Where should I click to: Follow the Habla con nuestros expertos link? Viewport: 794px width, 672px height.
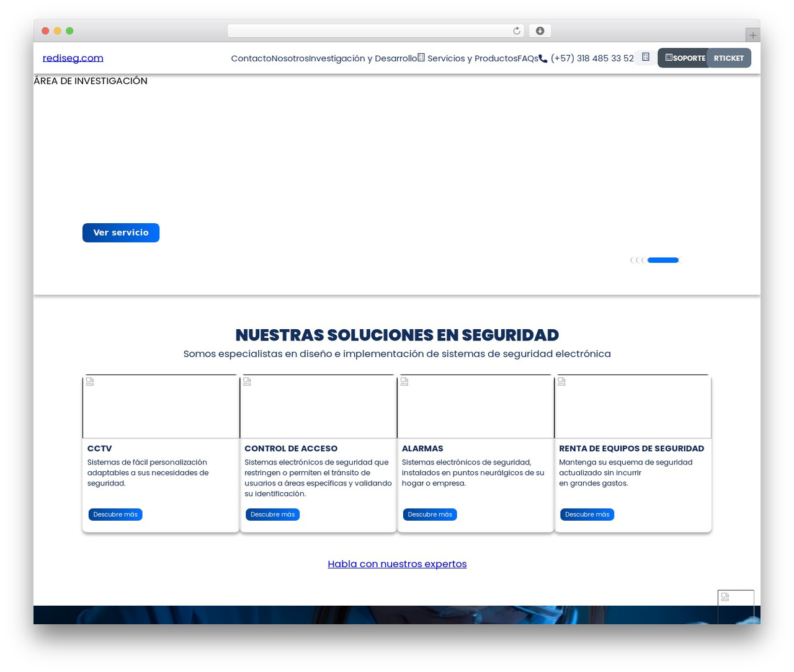[x=397, y=564]
